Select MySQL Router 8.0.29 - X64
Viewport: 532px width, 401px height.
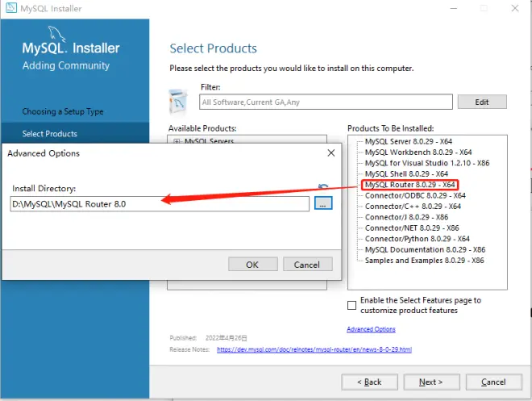[x=409, y=185]
